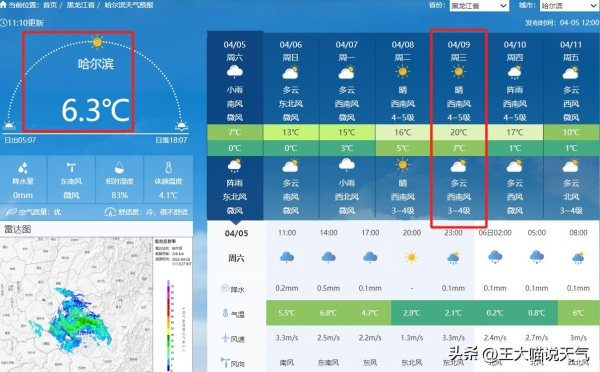
Task: Click the 20:00 hourly sunny icon
Action: [412, 257]
